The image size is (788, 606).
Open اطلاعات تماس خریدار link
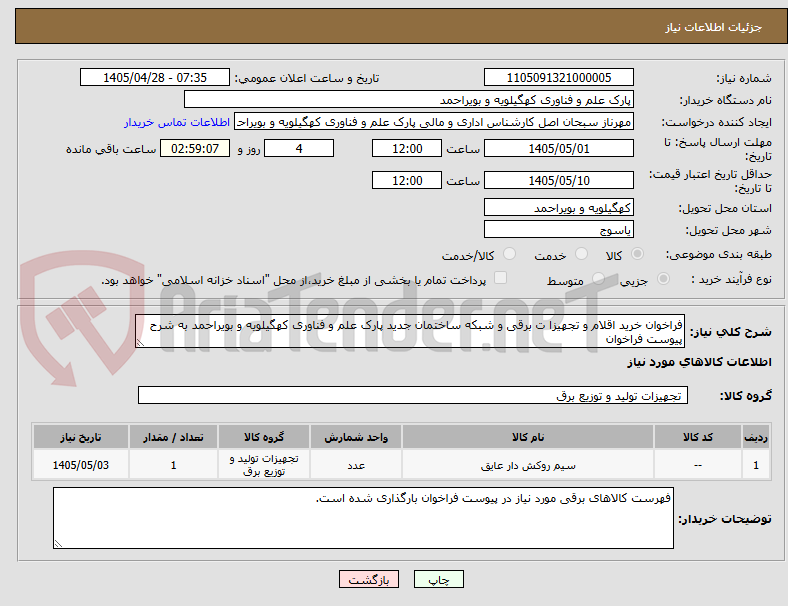[x=177, y=122]
